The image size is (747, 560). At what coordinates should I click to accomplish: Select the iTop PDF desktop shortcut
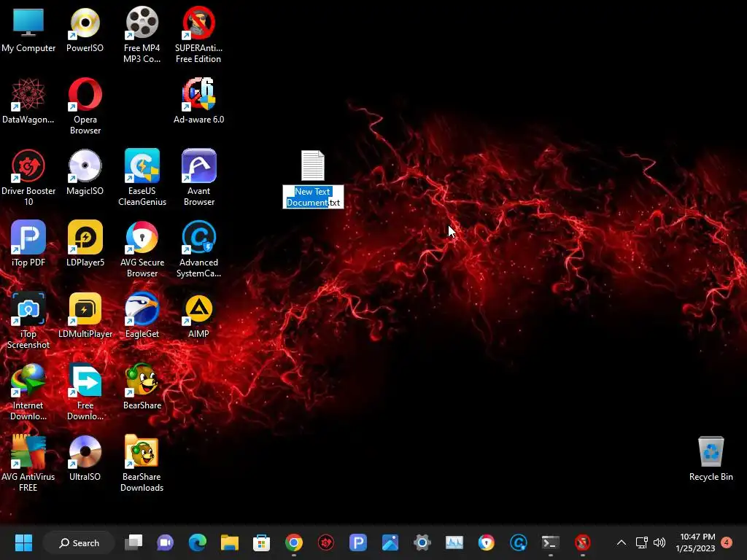(x=28, y=244)
